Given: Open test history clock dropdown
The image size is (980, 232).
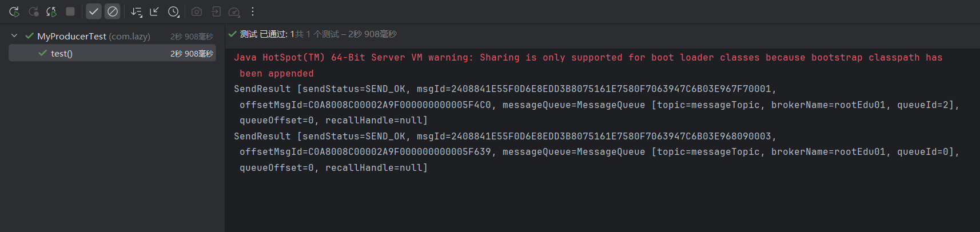Looking at the screenshot, I should point(174,11).
